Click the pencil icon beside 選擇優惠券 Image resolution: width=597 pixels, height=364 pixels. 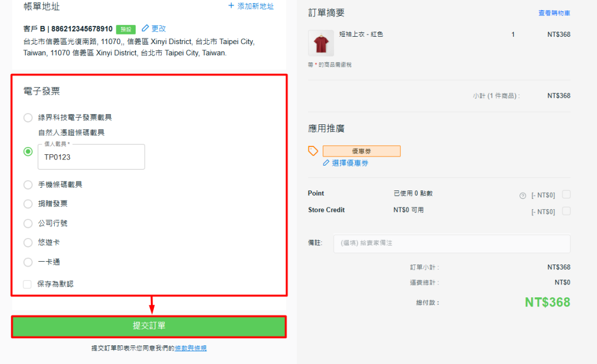(326, 163)
